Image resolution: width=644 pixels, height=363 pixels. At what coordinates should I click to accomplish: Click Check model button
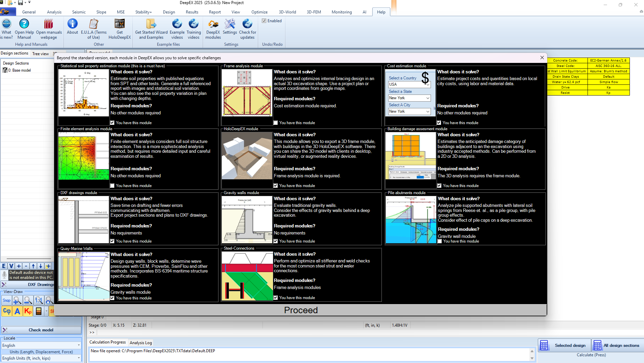pyautogui.click(x=41, y=330)
